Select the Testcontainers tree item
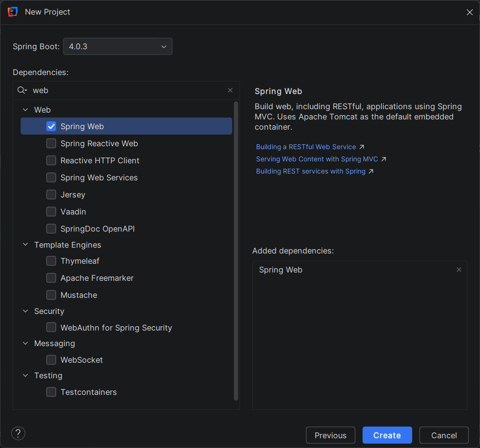This screenshot has height=448, width=480. pyautogui.click(x=88, y=392)
